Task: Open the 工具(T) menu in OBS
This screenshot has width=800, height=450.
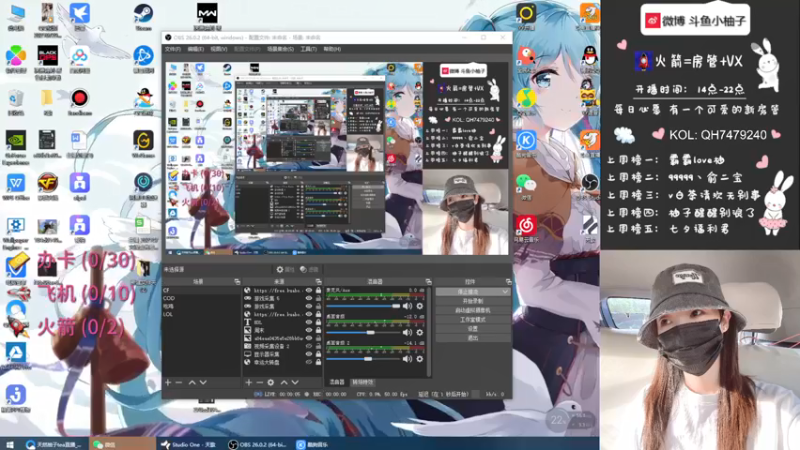Action: [x=308, y=49]
